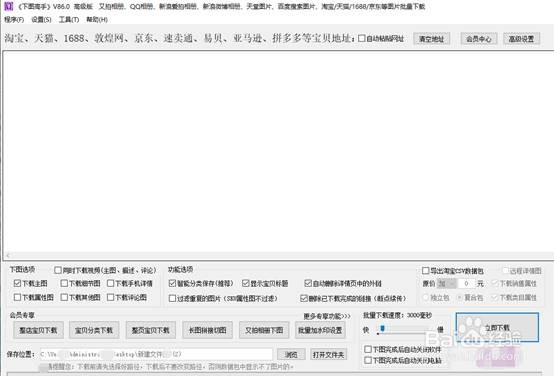Click the 批量下载速度 slider handle

coord(382,329)
